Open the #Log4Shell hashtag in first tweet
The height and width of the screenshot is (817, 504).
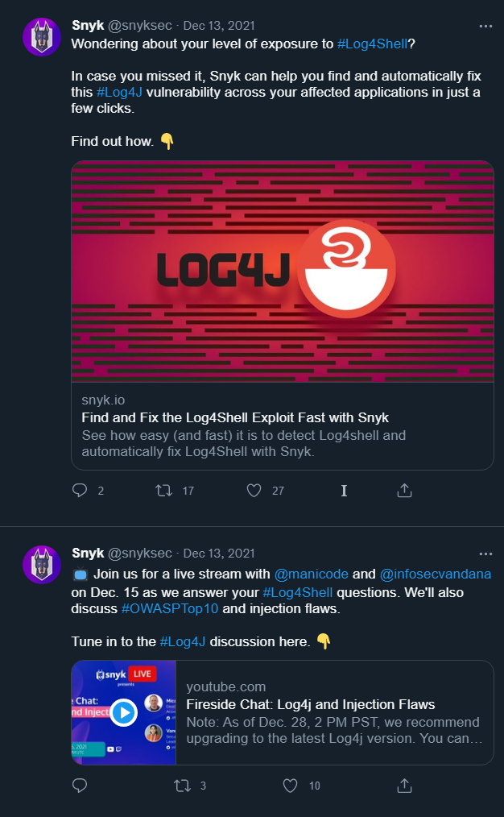(x=372, y=44)
